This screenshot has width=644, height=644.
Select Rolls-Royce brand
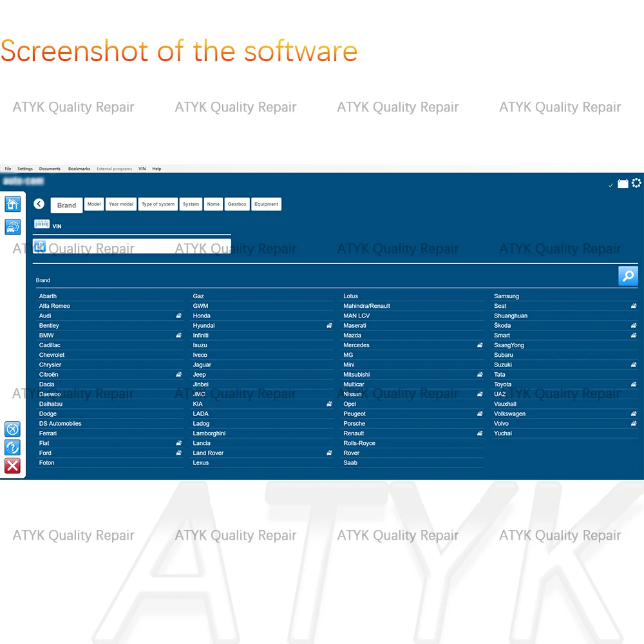pos(412,443)
